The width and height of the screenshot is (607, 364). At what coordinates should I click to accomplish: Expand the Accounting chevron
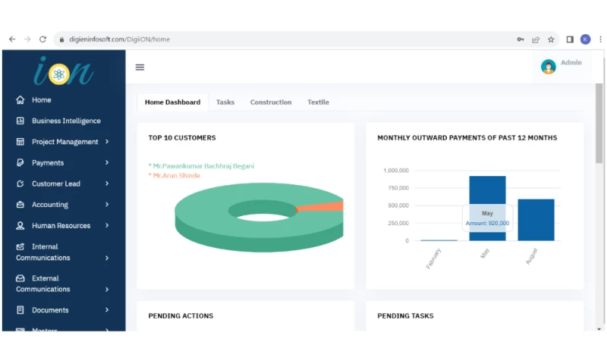tap(107, 204)
